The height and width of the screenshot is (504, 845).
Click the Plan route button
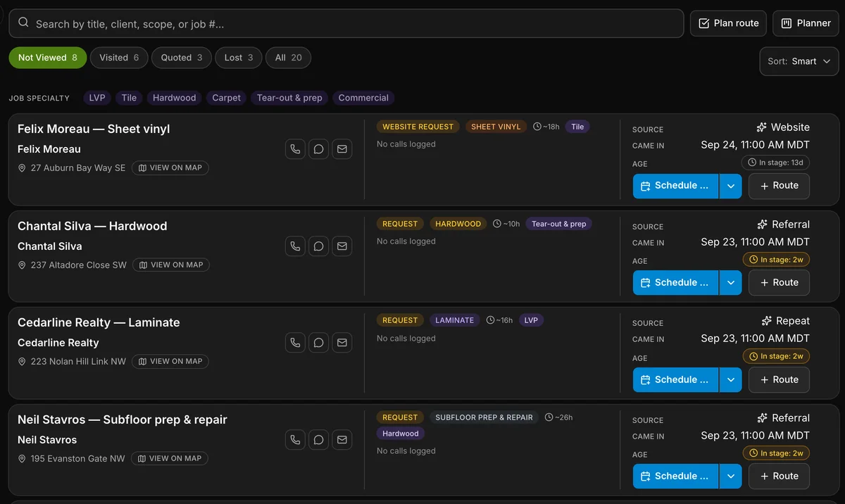tap(728, 23)
